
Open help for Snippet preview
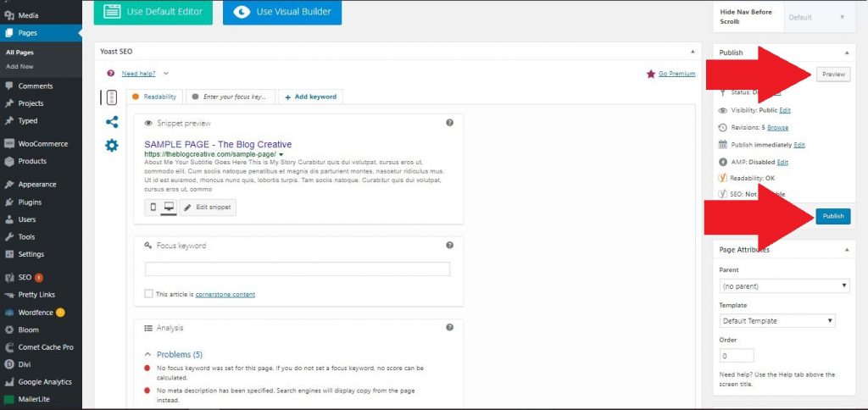click(449, 123)
